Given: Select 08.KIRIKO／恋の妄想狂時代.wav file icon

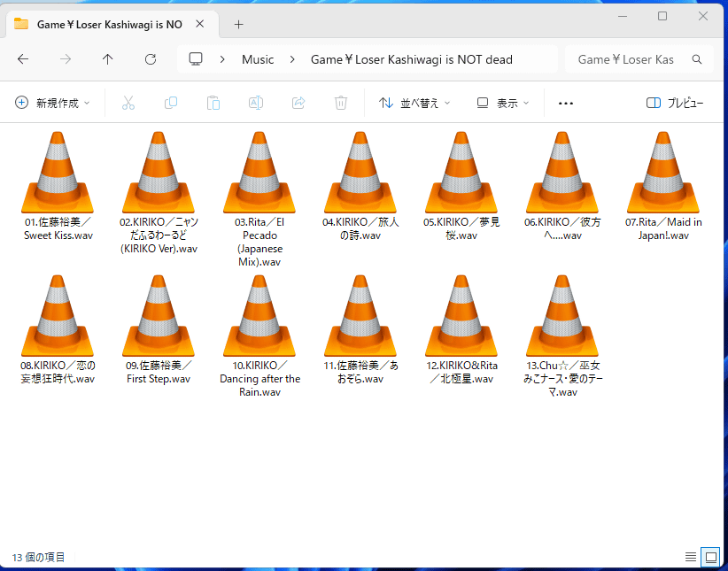Looking at the screenshot, I should (x=58, y=316).
